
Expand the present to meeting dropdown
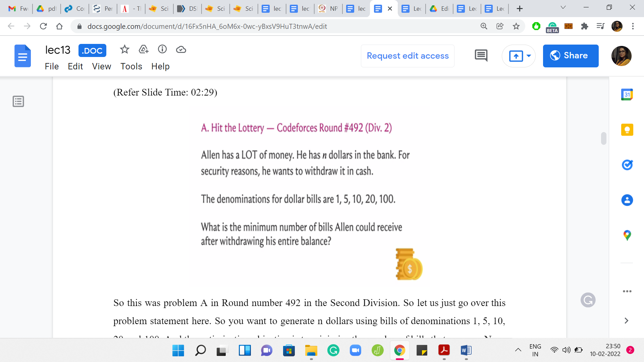pos(529,56)
